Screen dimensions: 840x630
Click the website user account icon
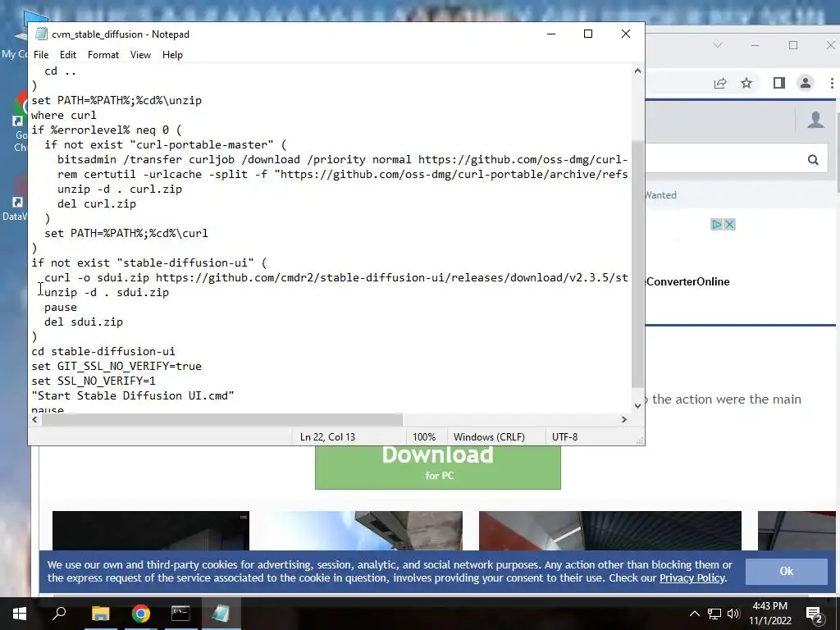(816, 120)
